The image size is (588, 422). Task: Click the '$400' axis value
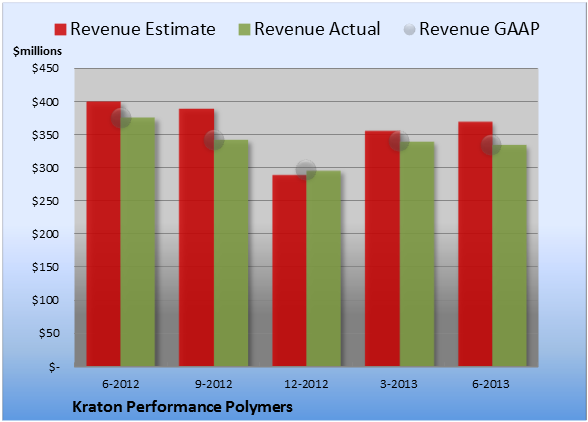tap(45, 102)
